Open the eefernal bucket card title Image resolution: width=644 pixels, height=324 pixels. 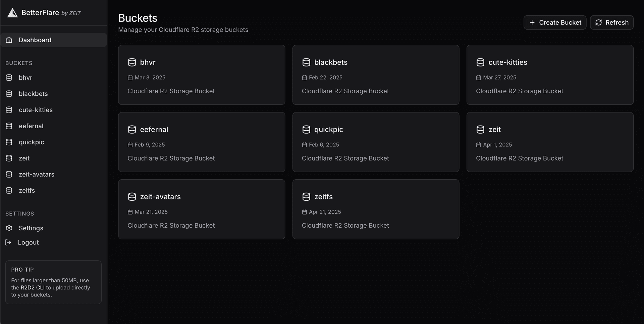pos(154,130)
